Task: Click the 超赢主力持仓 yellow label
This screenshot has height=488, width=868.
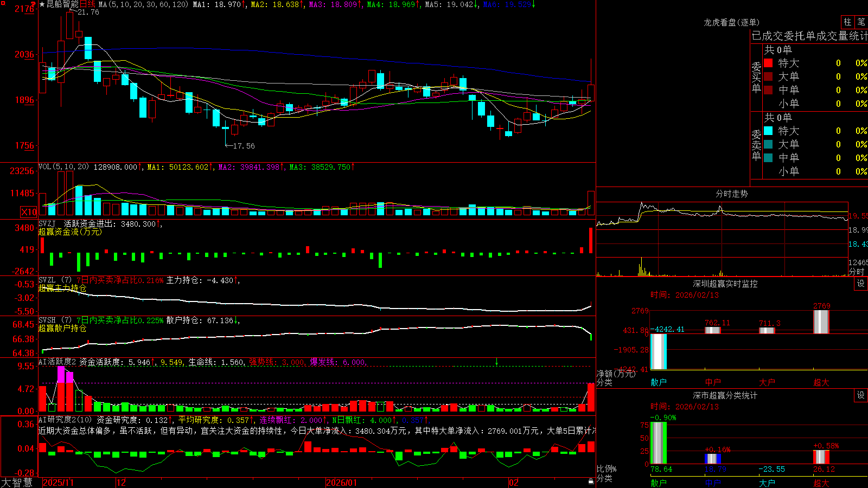Action: pyautogui.click(x=62, y=288)
